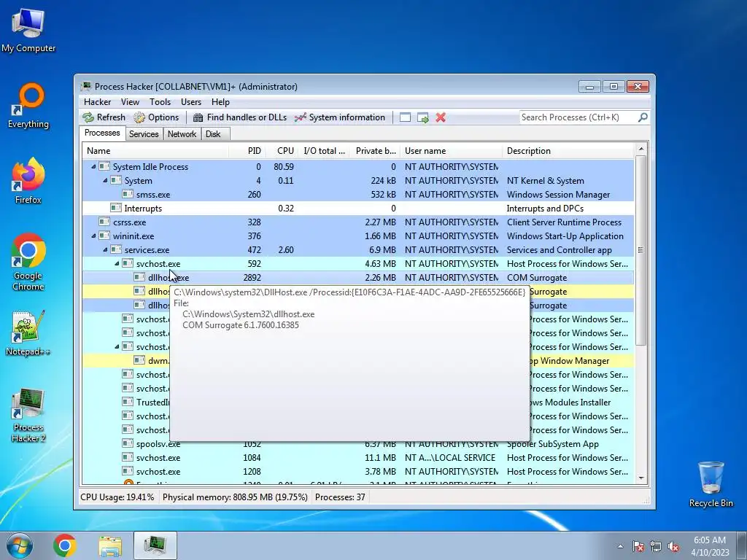Collapse the System Idle Process tree node
The image size is (747, 560).
pyautogui.click(x=93, y=167)
